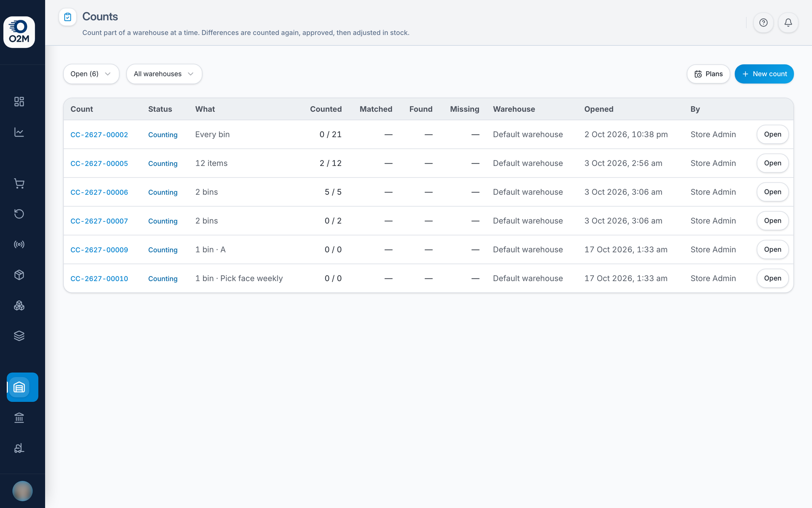Click the user avatar at sidebar bottom
The width and height of the screenshot is (812, 508).
[x=22, y=491]
